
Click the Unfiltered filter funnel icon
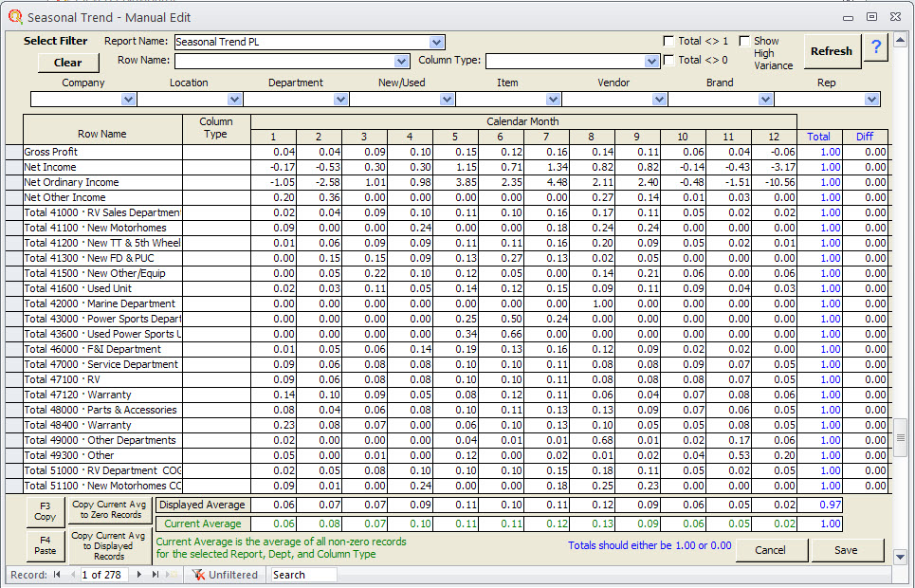point(198,575)
